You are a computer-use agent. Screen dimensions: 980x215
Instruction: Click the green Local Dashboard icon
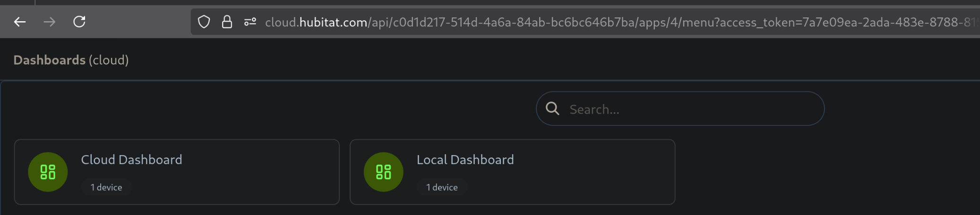pyautogui.click(x=383, y=172)
